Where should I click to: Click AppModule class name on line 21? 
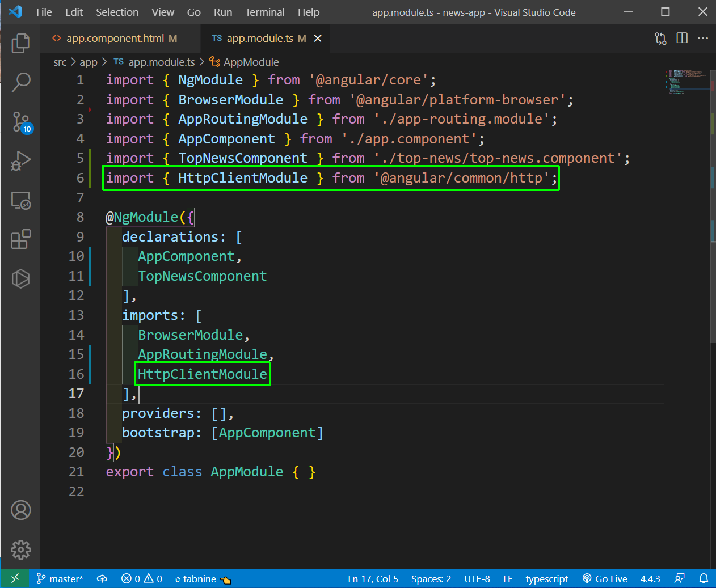pos(247,472)
